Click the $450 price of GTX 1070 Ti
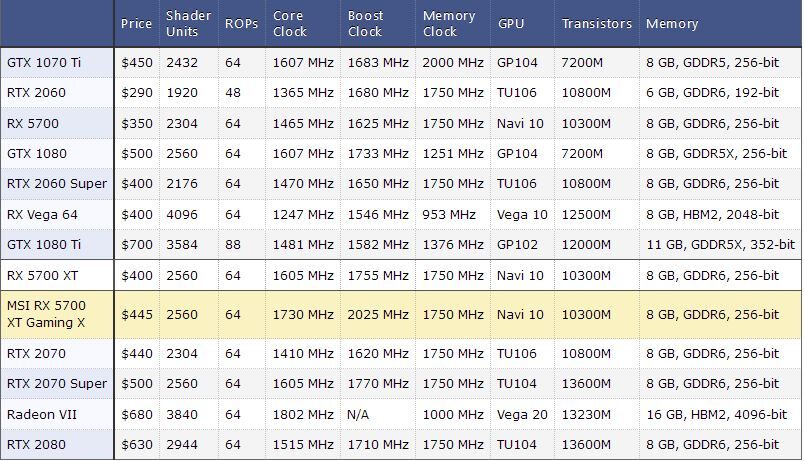This screenshot has width=804, height=461. 137,63
